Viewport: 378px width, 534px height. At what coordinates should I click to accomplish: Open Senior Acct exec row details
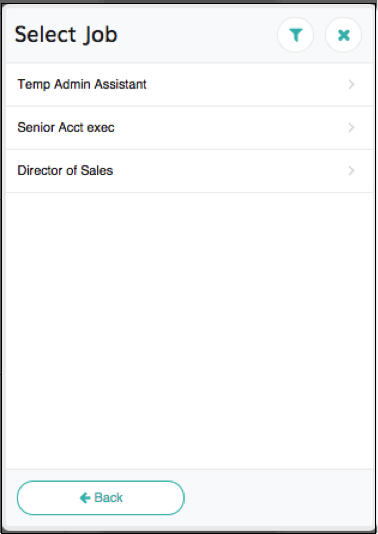point(189,127)
